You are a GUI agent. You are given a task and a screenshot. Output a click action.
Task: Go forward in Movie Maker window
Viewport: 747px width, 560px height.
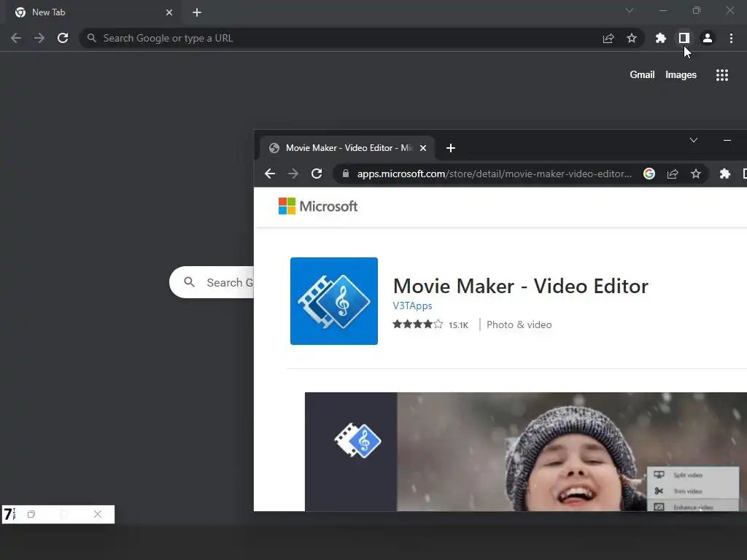pyautogui.click(x=293, y=174)
